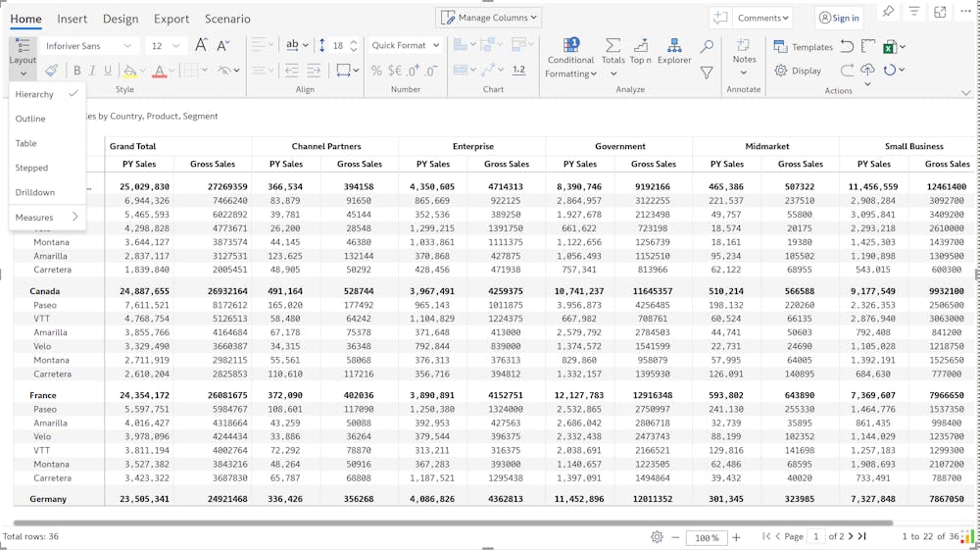This screenshot has width=980, height=550.
Task: Open the Templates button
Action: click(x=804, y=46)
